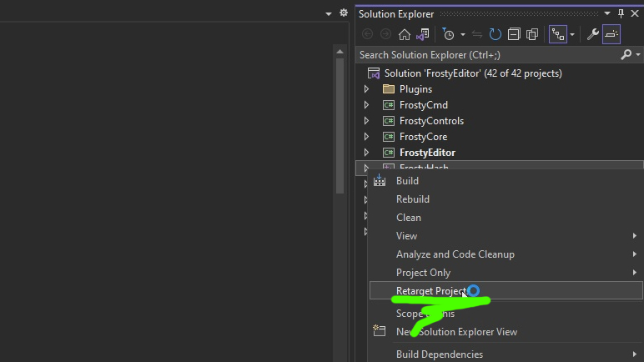
Task: Toggle the file nesting view button
Action: pos(558,34)
